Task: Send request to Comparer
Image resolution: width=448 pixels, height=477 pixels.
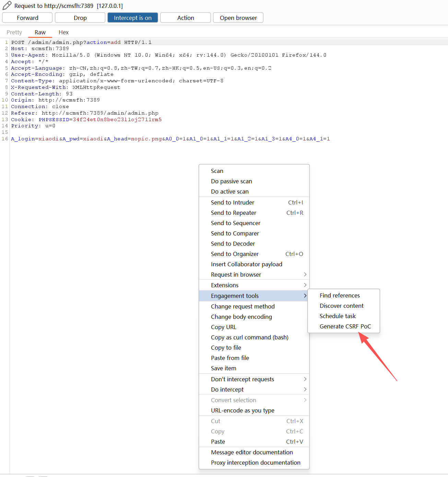Action: (254, 233)
